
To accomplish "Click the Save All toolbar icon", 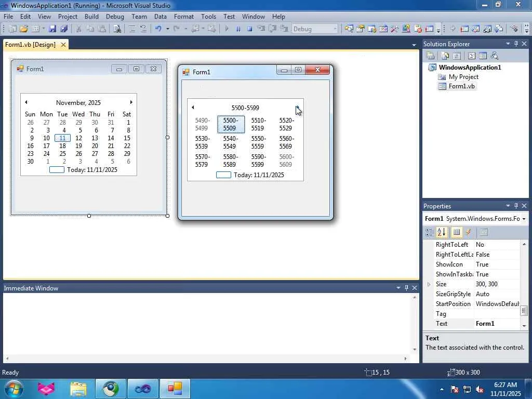I will (x=64, y=29).
